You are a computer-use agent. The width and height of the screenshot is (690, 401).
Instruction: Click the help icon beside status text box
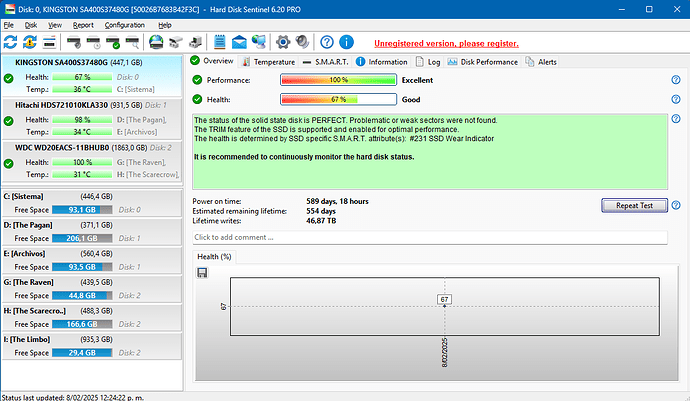(676, 118)
